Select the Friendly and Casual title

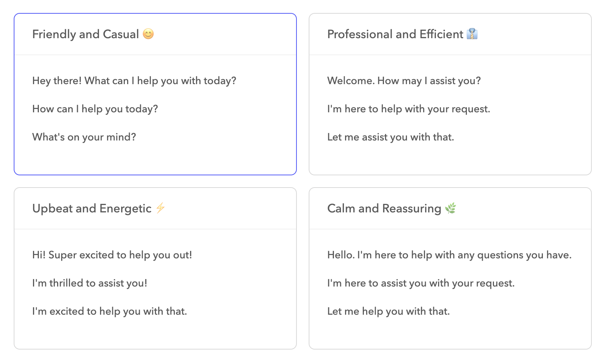coord(86,34)
